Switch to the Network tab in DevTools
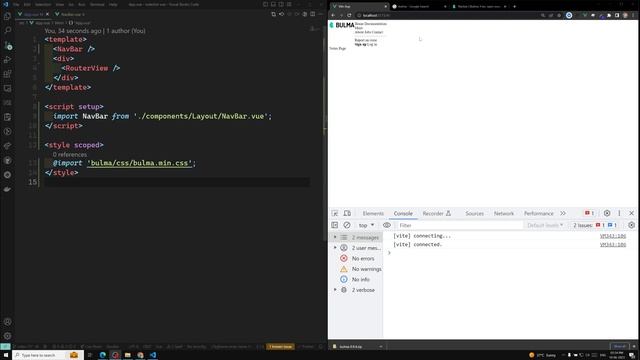Image resolution: width=640 pixels, height=360 pixels. (504, 213)
